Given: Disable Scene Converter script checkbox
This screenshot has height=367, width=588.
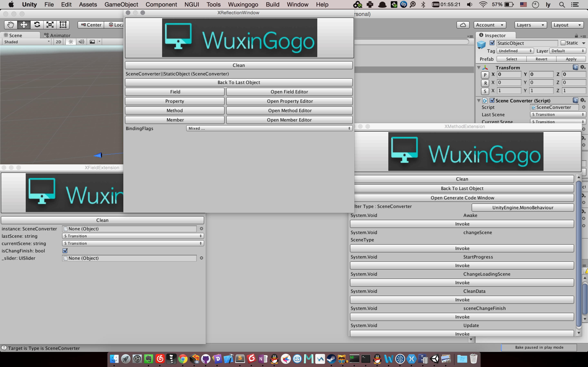Looking at the screenshot, I should click(492, 100).
